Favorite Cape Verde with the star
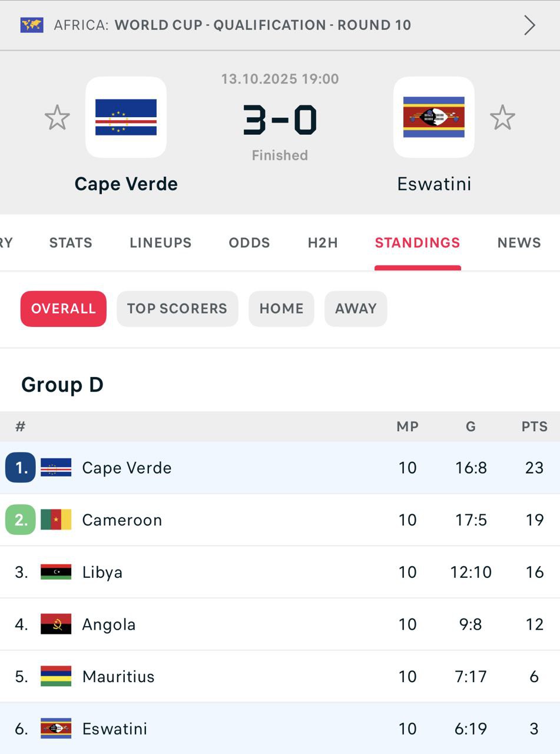This screenshot has width=560, height=754. (57, 118)
